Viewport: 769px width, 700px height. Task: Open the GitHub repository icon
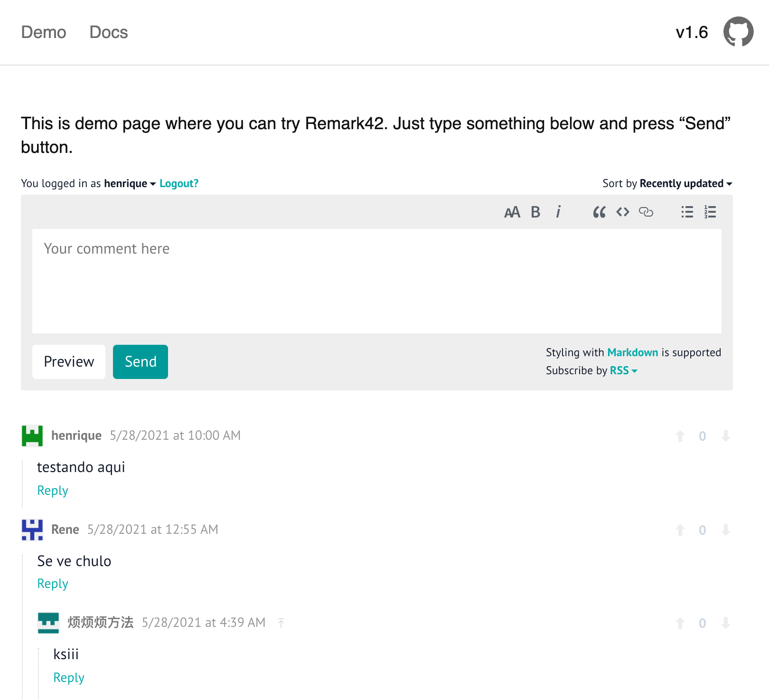click(738, 32)
